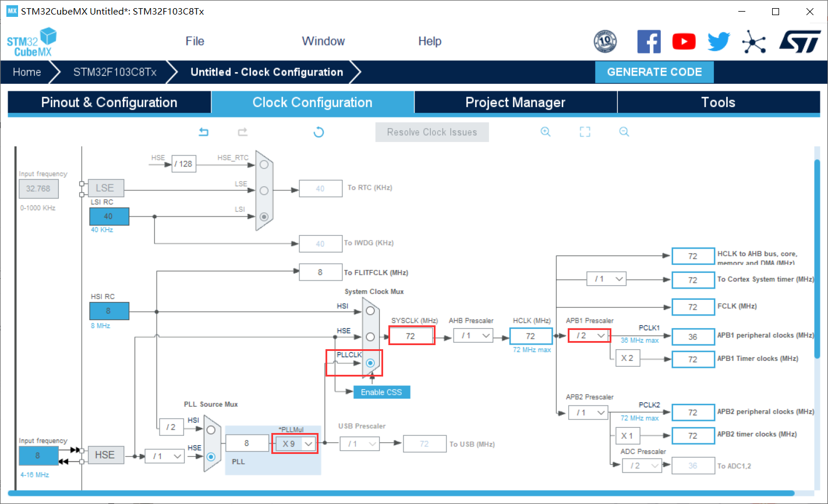Edit the SYSCLK (MHz) value field
This screenshot has width=828, height=504.
(411, 336)
